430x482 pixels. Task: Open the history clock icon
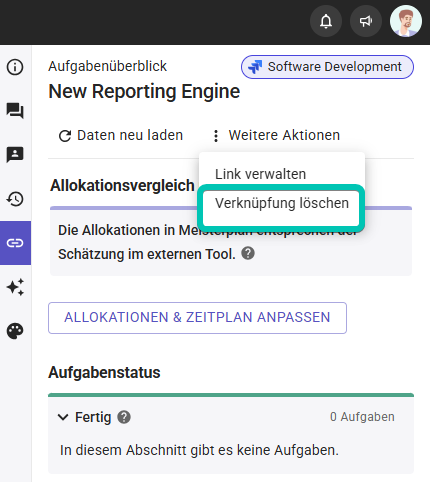[15, 199]
